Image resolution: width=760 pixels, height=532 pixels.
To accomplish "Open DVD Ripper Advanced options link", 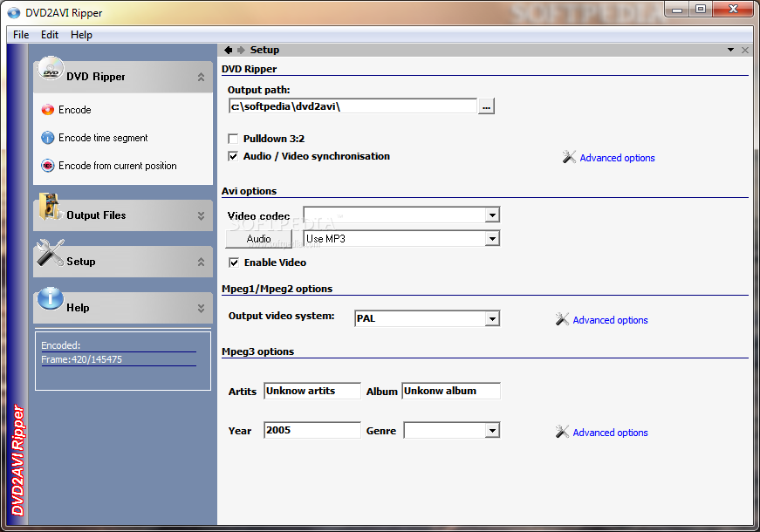I will pos(617,158).
